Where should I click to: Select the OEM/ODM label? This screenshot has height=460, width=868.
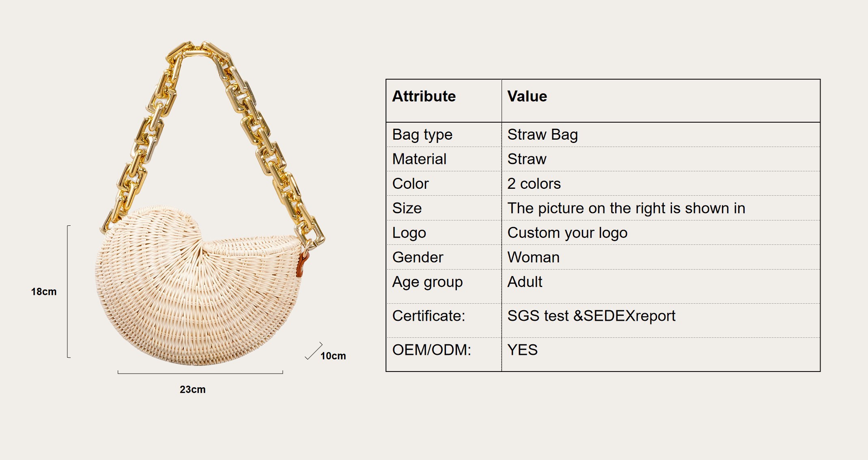click(x=432, y=350)
